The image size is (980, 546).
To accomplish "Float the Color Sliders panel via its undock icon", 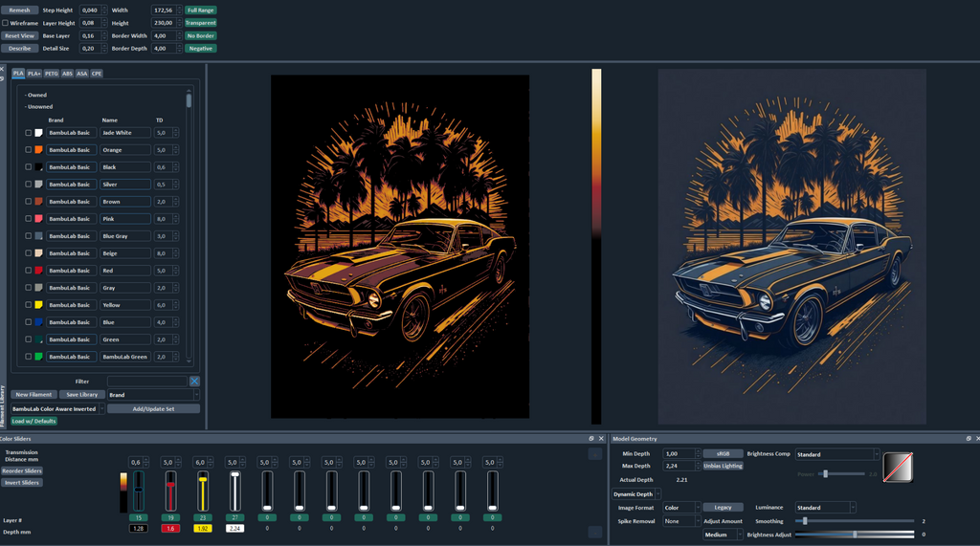I will [x=591, y=439].
